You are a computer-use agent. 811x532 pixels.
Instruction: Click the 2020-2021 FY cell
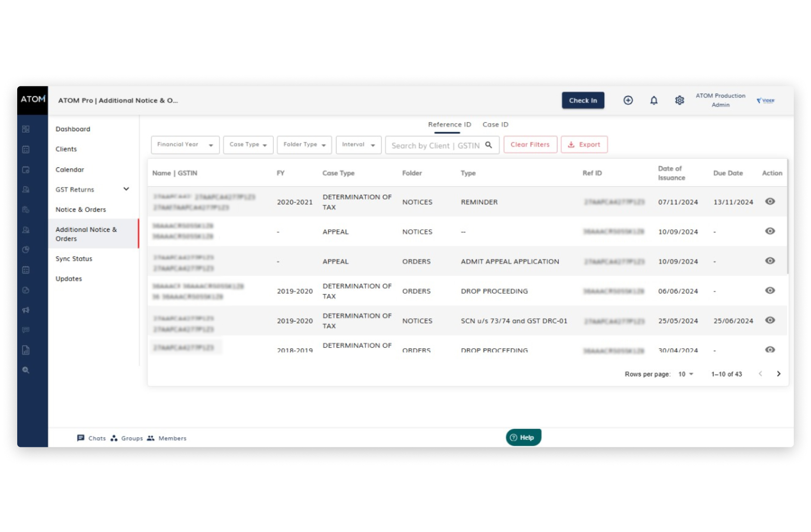294,202
